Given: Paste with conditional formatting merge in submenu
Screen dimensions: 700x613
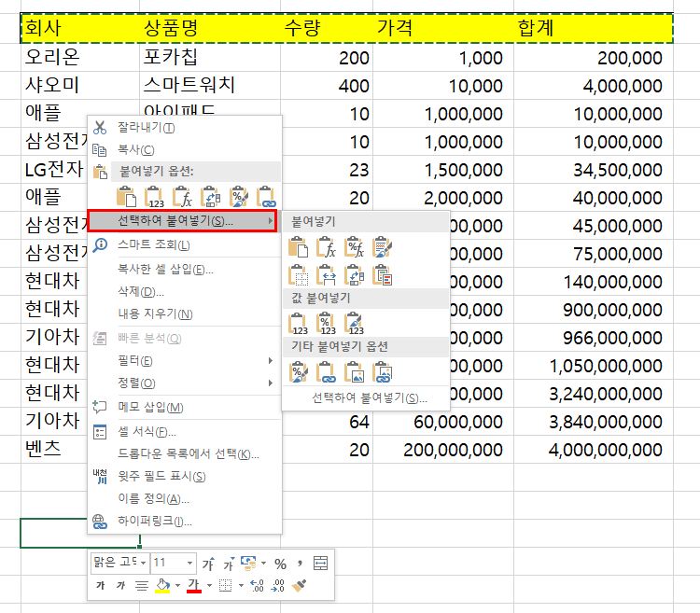Looking at the screenshot, I should (x=382, y=275).
